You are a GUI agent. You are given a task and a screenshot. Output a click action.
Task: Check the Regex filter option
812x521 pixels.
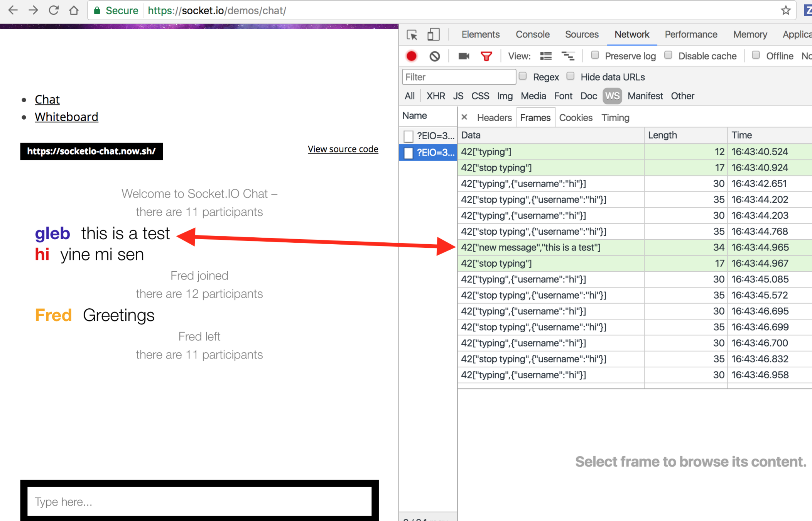pyautogui.click(x=523, y=76)
